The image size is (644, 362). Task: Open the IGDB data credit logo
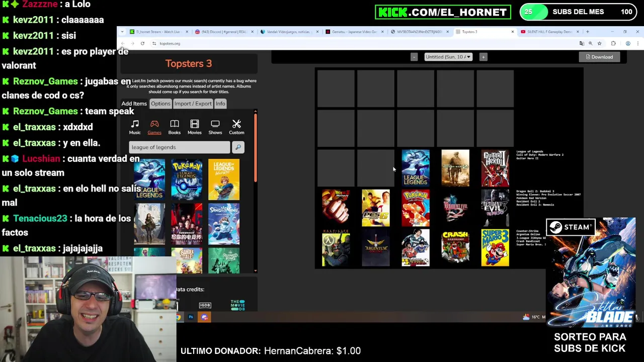coord(205,305)
